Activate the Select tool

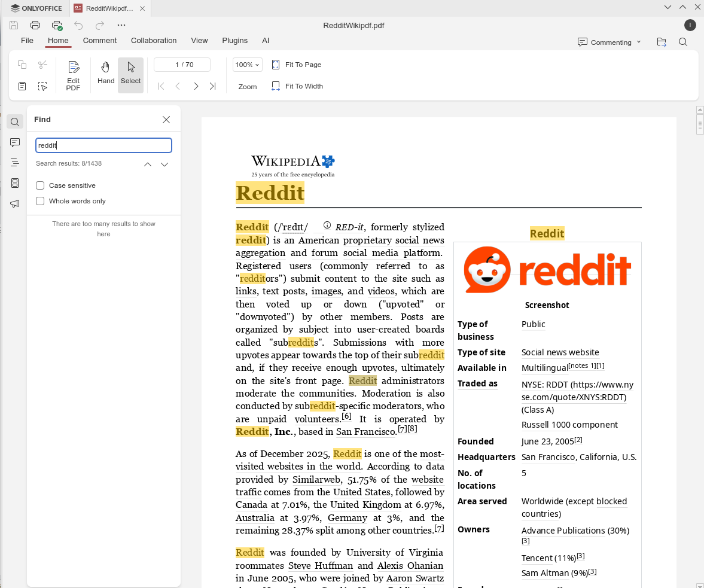tap(130, 75)
